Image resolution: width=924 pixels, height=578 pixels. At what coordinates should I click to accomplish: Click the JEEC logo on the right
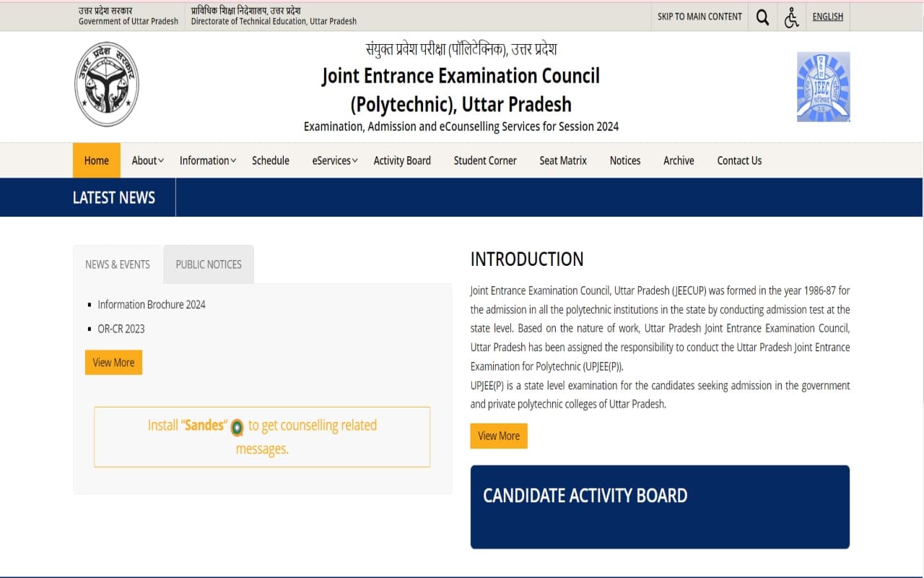(x=822, y=85)
